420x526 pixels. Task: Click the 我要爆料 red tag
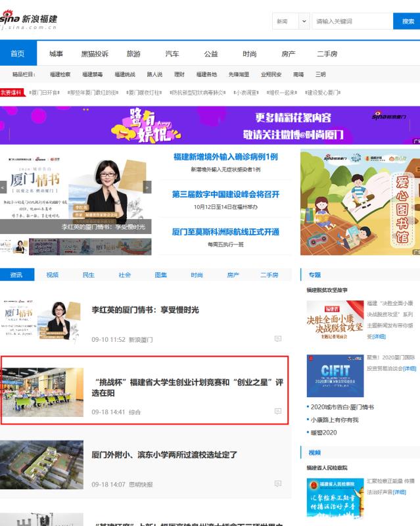pyautogui.click(x=11, y=93)
